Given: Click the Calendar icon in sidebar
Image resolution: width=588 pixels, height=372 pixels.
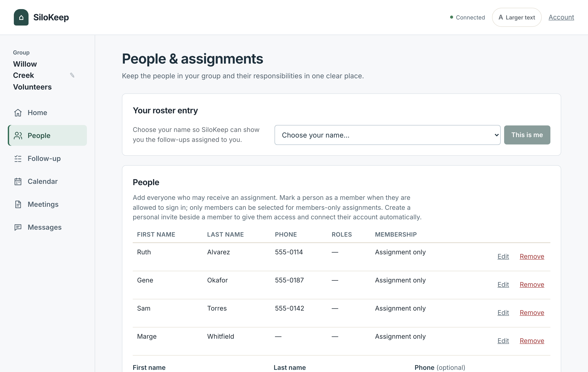Looking at the screenshot, I should [x=18, y=181].
